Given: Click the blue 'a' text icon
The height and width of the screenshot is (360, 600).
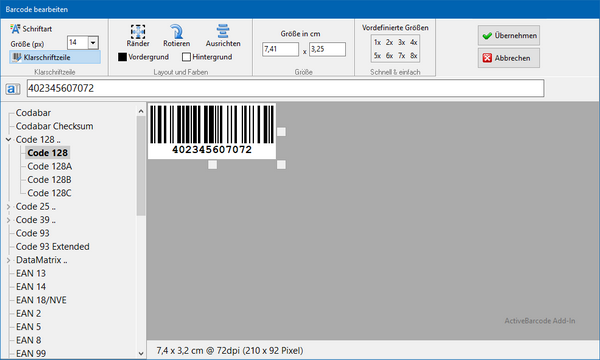Looking at the screenshot, I should pyautogui.click(x=13, y=89).
